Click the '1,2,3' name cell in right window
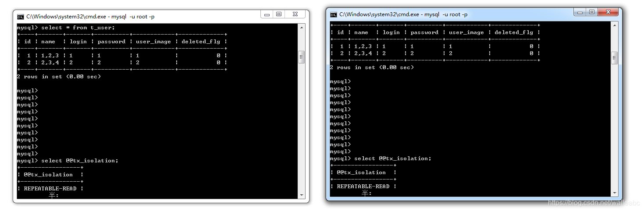 363,46
